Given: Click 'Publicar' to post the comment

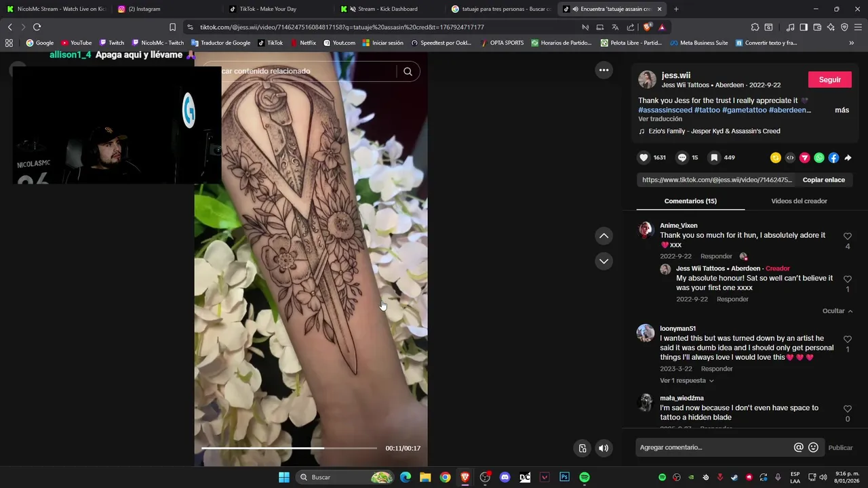Looking at the screenshot, I should pos(840,447).
